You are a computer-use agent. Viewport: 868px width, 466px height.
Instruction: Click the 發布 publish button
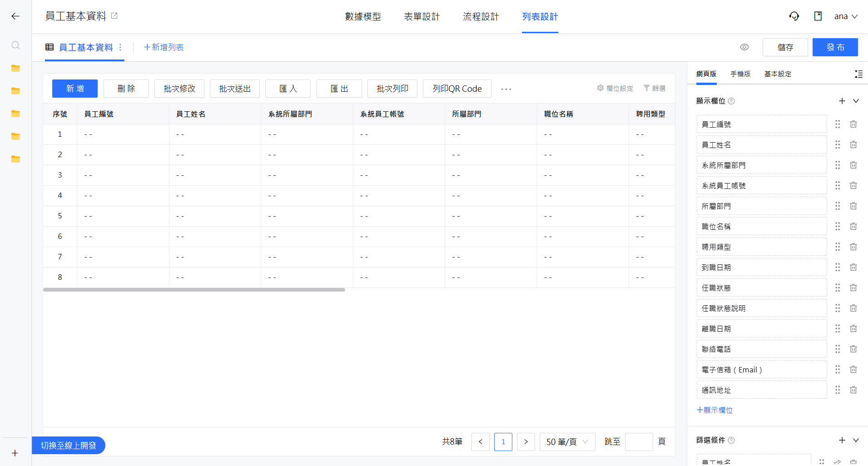(x=835, y=47)
